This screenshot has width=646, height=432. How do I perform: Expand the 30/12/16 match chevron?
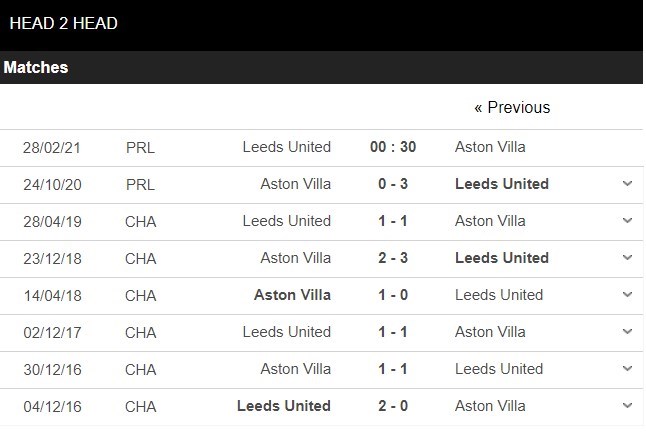[627, 369]
